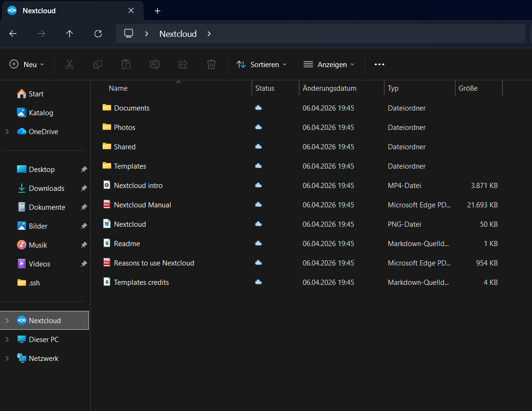Refresh the current folder view
The image size is (532, 411).
98,34
